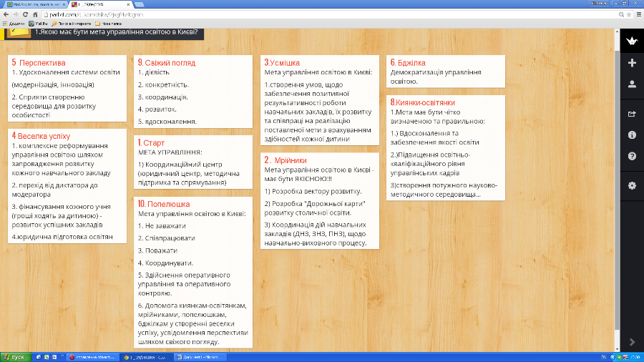Open the help question mark icon

coord(631,156)
